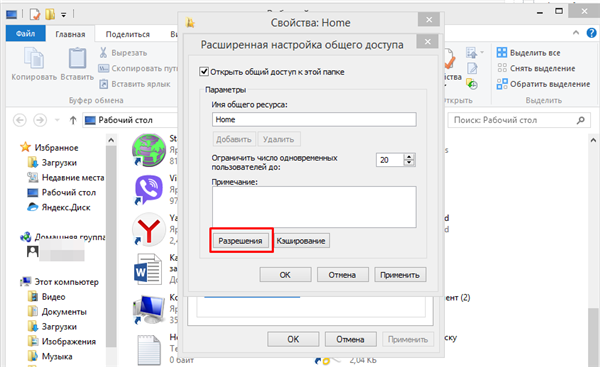Cancel advanced sharing with Отмена
The width and height of the screenshot is (600, 367).
point(342,275)
